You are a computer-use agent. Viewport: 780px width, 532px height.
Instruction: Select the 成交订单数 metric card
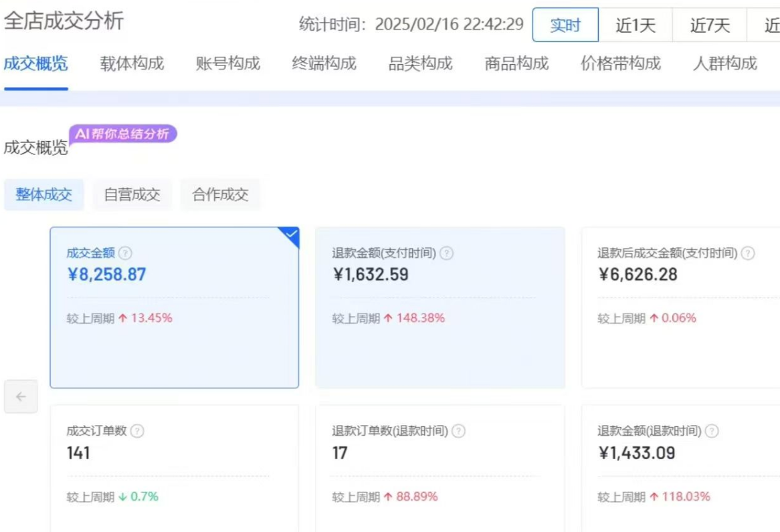click(x=174, y=468)
